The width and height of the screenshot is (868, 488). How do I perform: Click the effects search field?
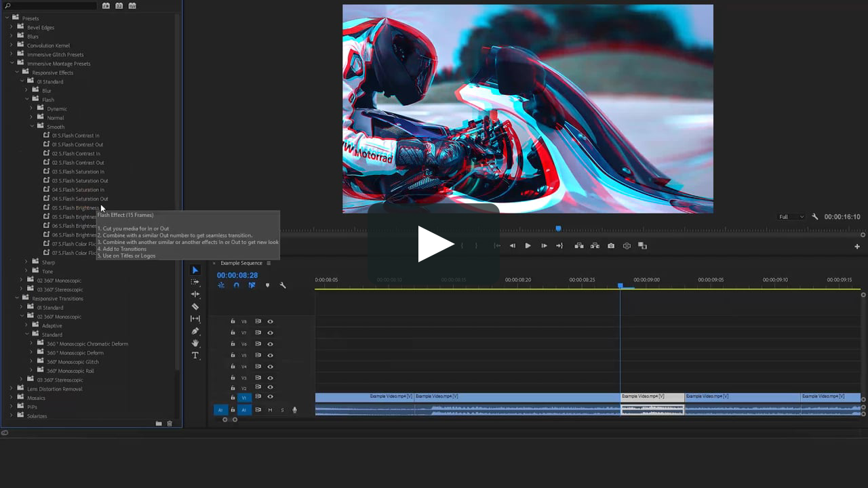tap(51, 5)
